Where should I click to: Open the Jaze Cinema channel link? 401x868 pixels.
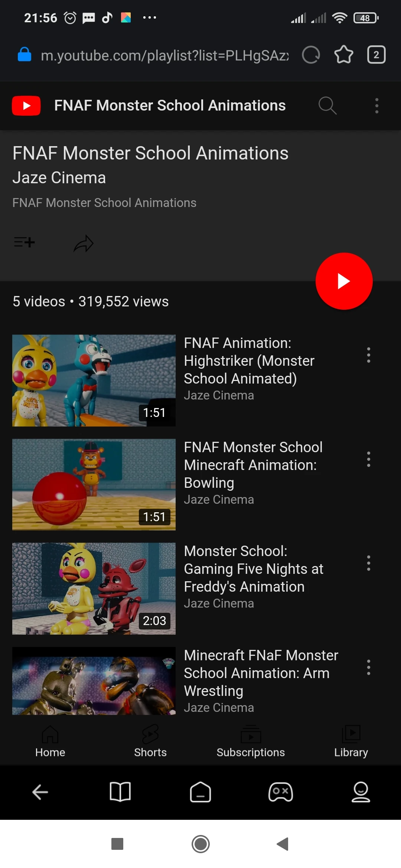click(x=59, y=178)
